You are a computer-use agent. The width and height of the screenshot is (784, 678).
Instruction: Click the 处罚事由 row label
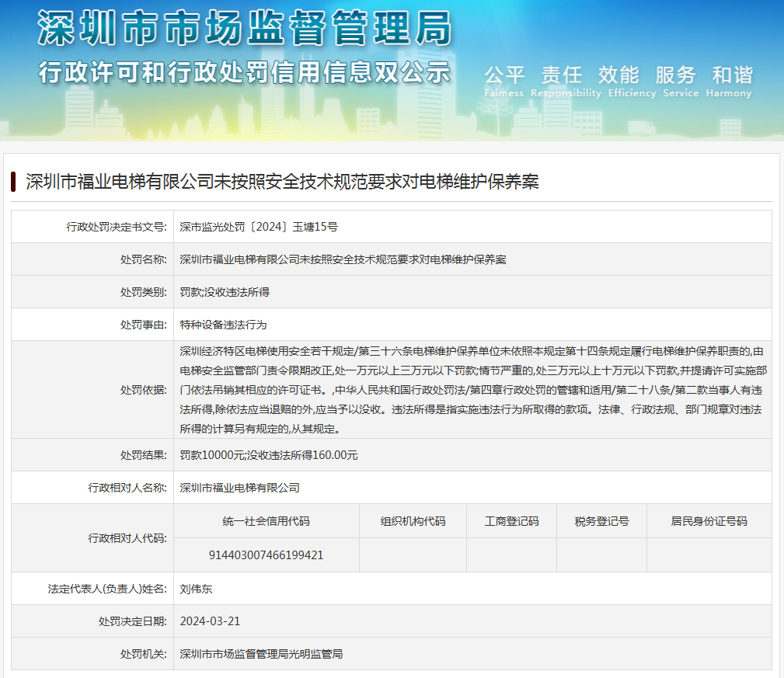tap(144, 325)
